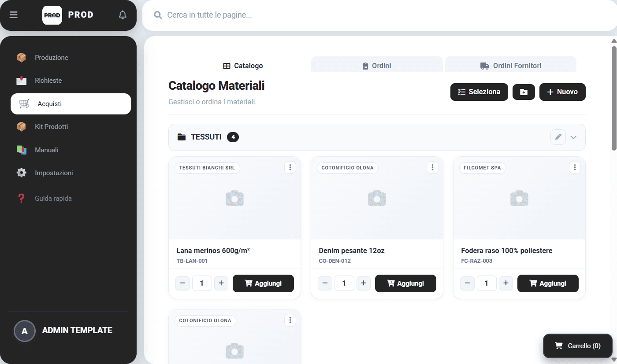This screenshot has height=364, width=617.
Task: Collapse the TESSUTI folder chevron
Action: (573, 137)
